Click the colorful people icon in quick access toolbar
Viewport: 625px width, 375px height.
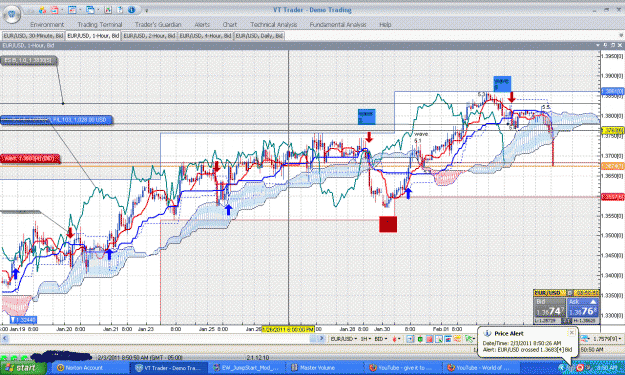[42, 10]
